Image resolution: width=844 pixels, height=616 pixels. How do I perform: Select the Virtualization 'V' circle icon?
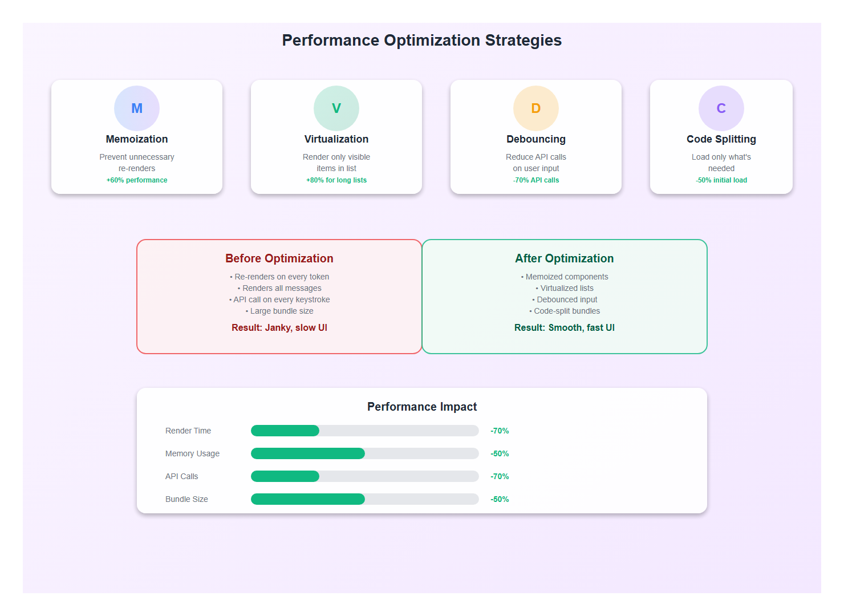pyautogui.click(x=336, y=108)
